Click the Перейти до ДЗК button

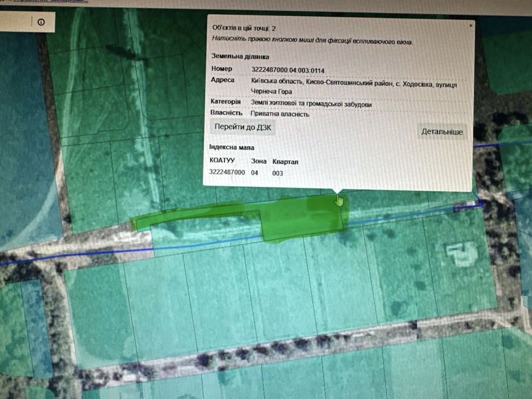point(243,127)
